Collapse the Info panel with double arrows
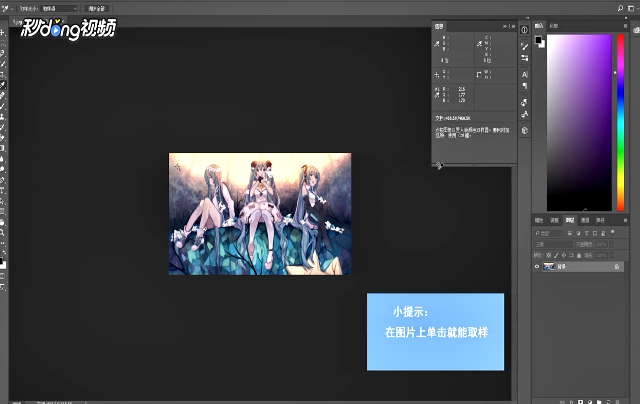640x404 pixels. 505,26
